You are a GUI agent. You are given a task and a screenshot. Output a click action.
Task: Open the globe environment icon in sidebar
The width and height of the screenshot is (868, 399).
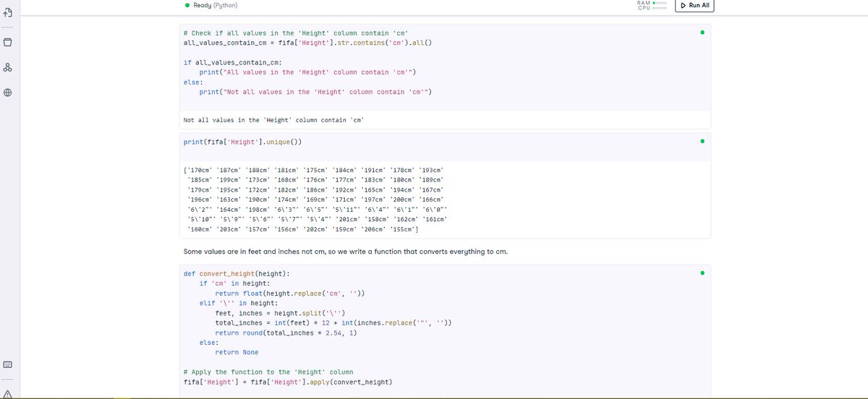pos(7,93)
